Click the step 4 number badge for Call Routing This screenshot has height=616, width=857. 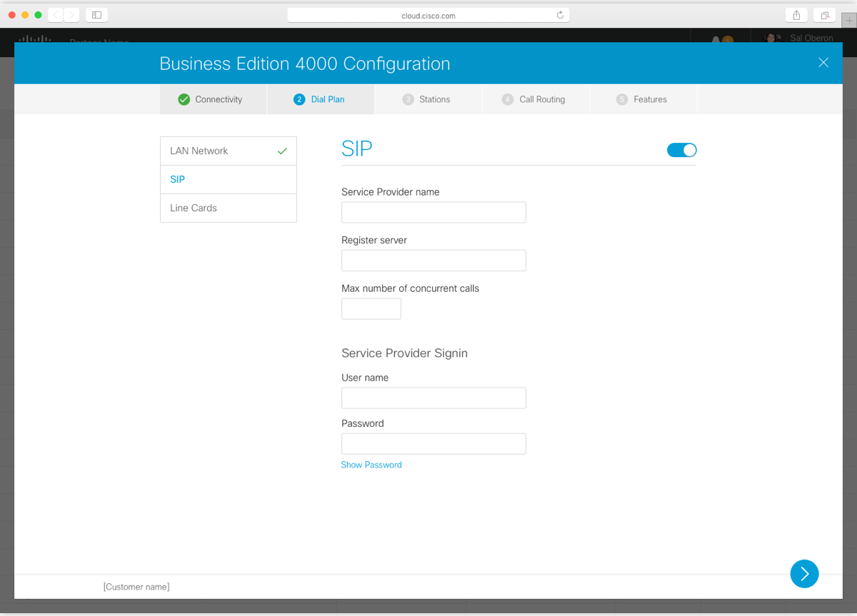[507, 99]
